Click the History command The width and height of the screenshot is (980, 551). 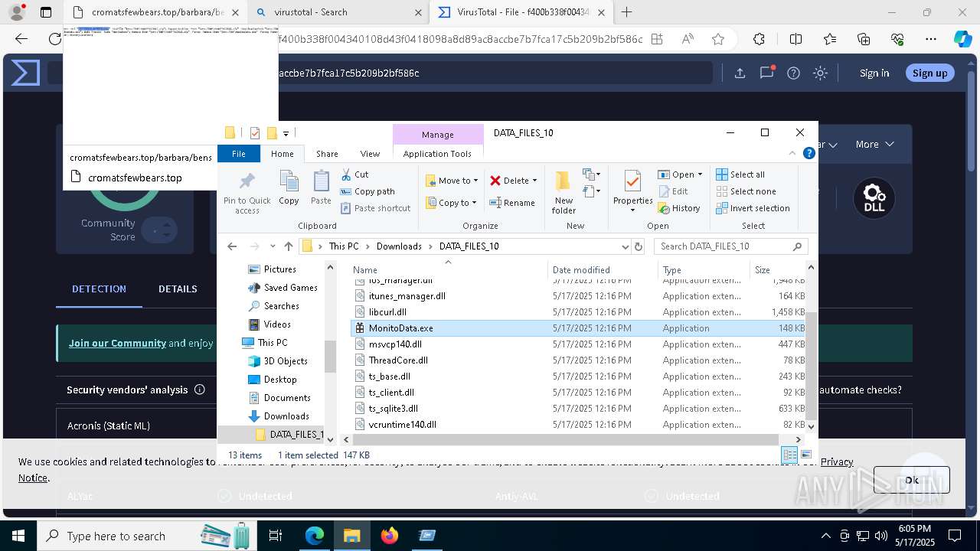pyautogui.click(x=679, y=208)
